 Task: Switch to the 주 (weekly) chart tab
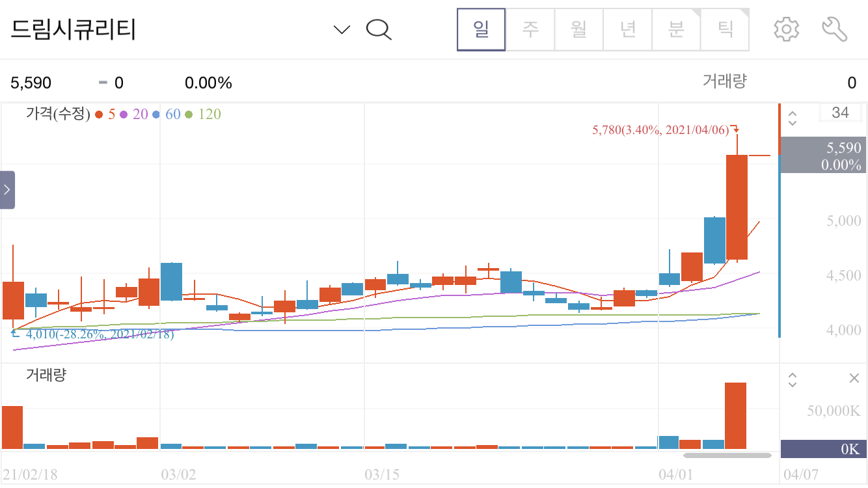tap(530, 29)
